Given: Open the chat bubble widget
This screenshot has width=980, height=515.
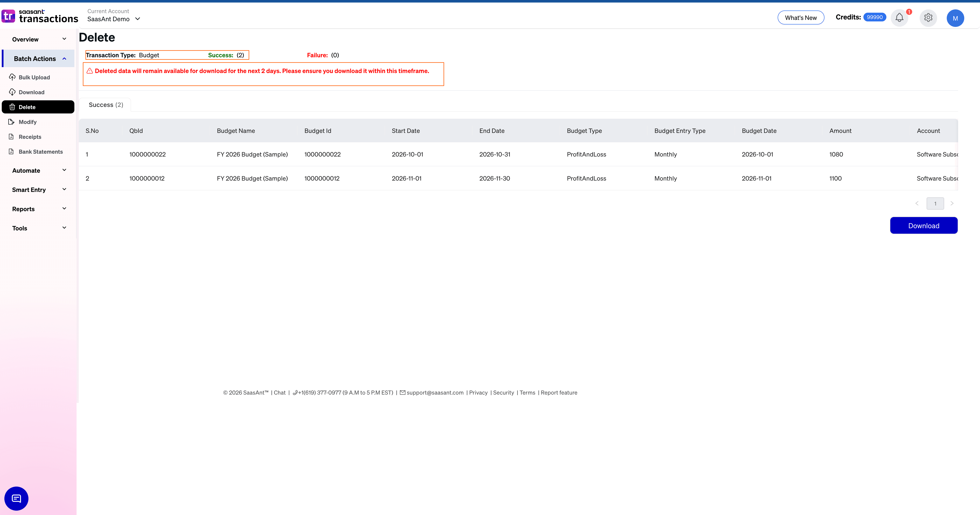Looking at the screenshot, I should 16,498.
